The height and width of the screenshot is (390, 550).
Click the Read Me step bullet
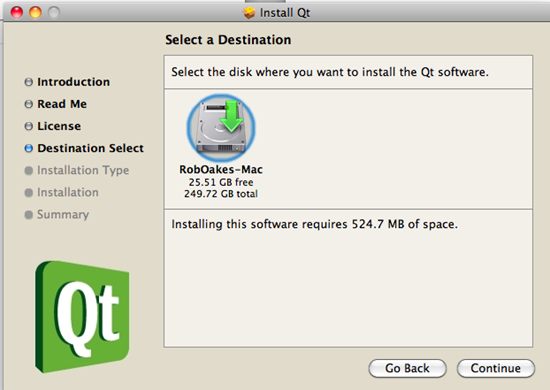tap(29, 104)
